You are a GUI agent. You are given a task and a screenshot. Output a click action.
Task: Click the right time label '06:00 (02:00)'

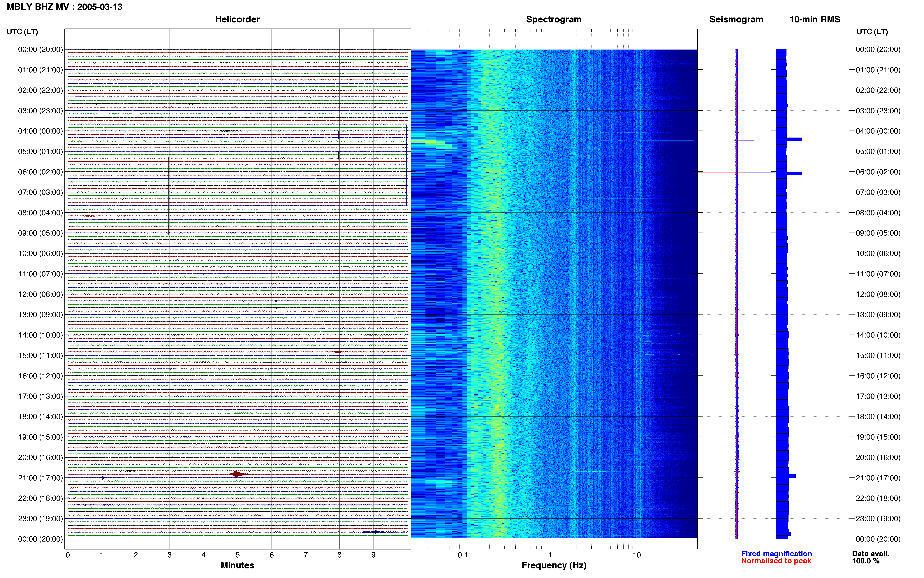(878, 172)
